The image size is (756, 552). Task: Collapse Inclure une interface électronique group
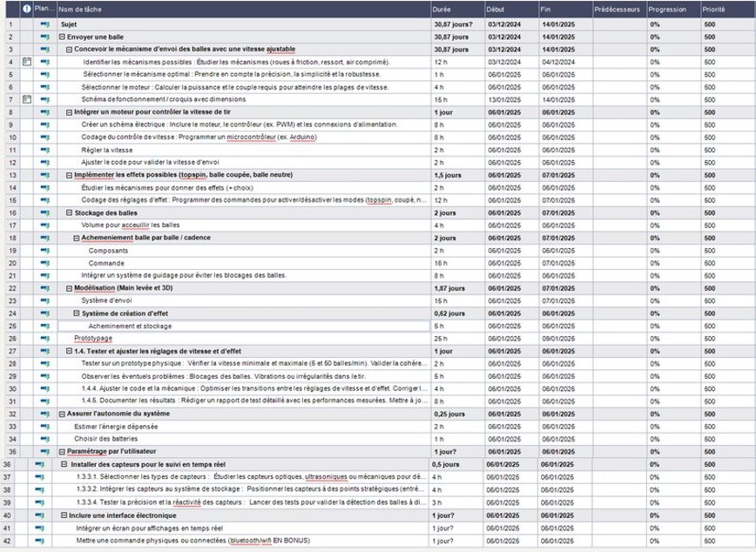[63, 515]
